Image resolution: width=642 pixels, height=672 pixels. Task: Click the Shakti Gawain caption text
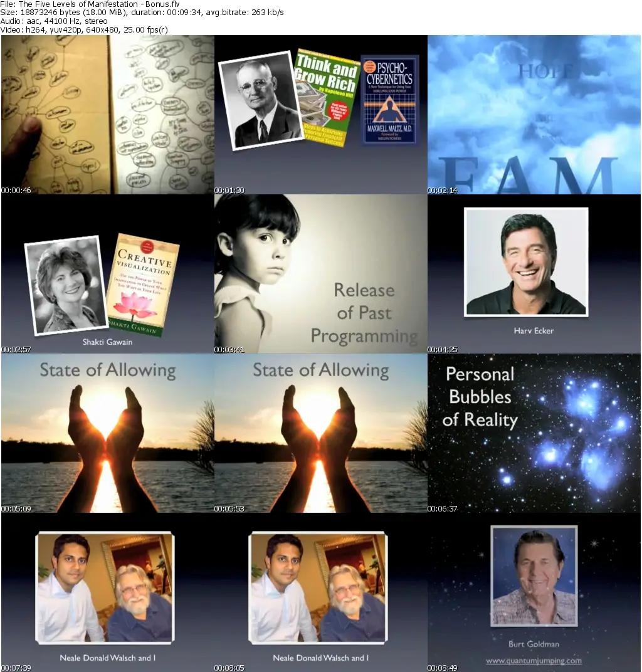point(108,342)
